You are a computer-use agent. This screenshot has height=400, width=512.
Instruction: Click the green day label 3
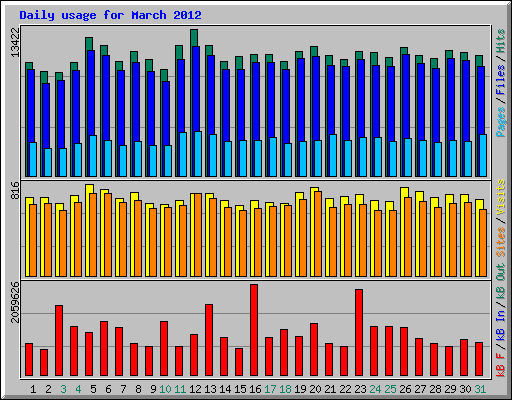pyautogui.click(x=63, y=389)
